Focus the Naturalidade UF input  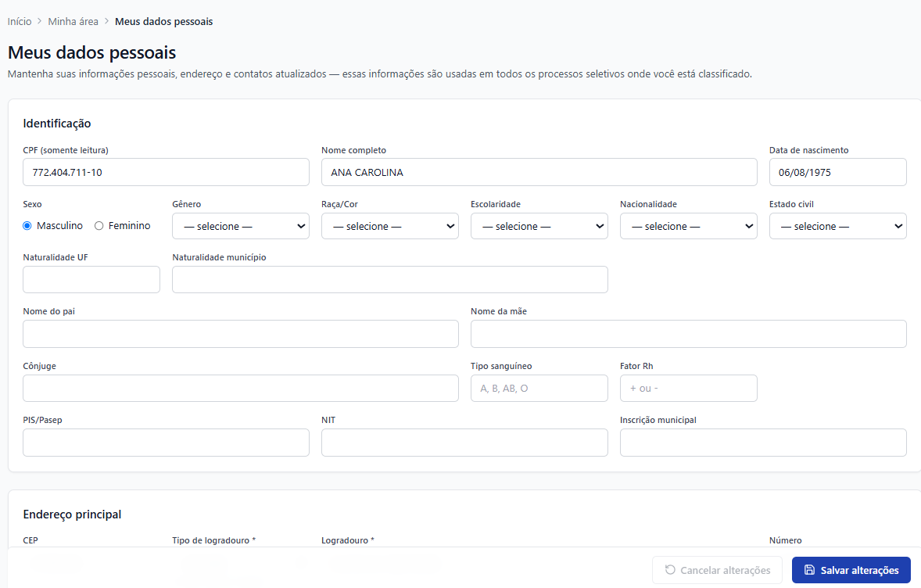coord(91,280)
